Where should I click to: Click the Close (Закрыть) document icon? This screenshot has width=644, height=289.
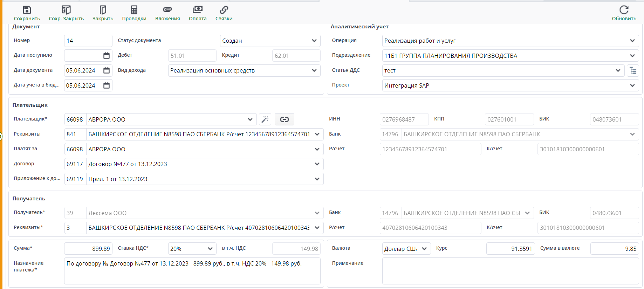click(103, 10)
